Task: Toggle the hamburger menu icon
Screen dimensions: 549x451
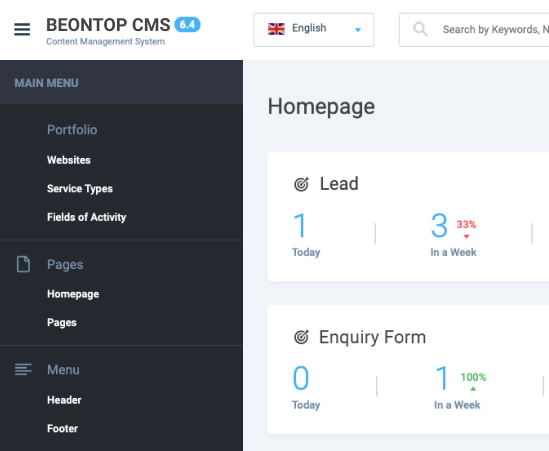Action: pos(22,29)
